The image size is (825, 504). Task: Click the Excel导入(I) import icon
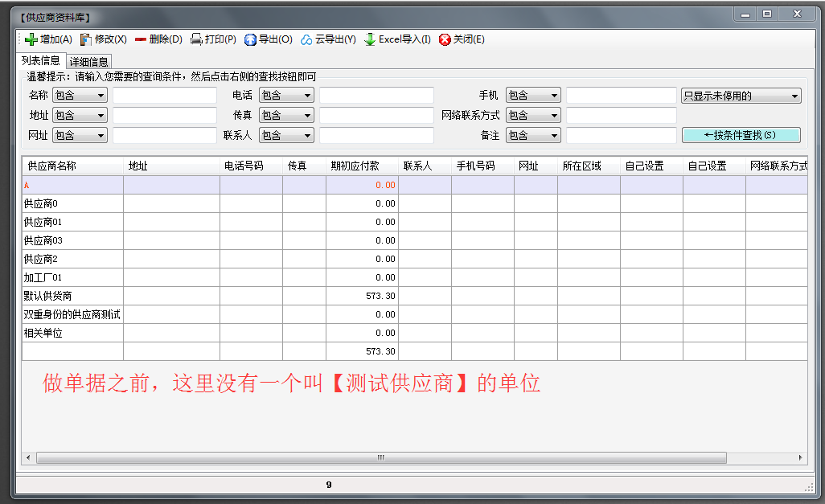tap(370, 39)
